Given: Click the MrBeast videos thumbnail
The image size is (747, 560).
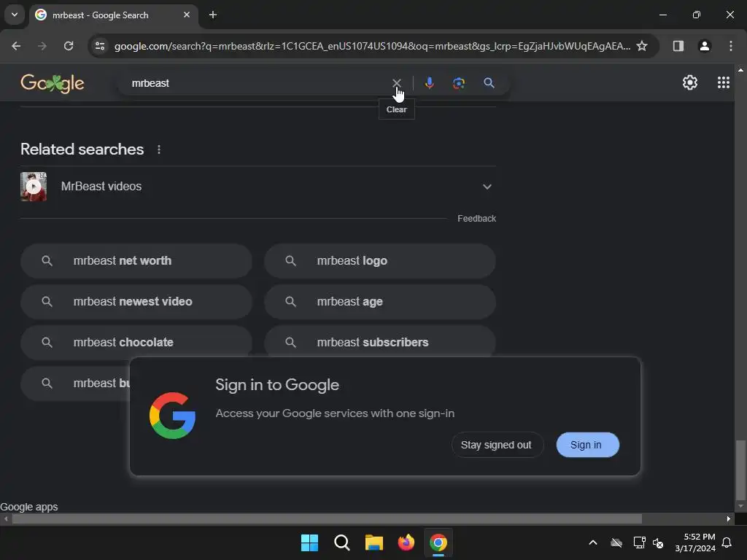Looking at the screenshot, I should (34, 187).
